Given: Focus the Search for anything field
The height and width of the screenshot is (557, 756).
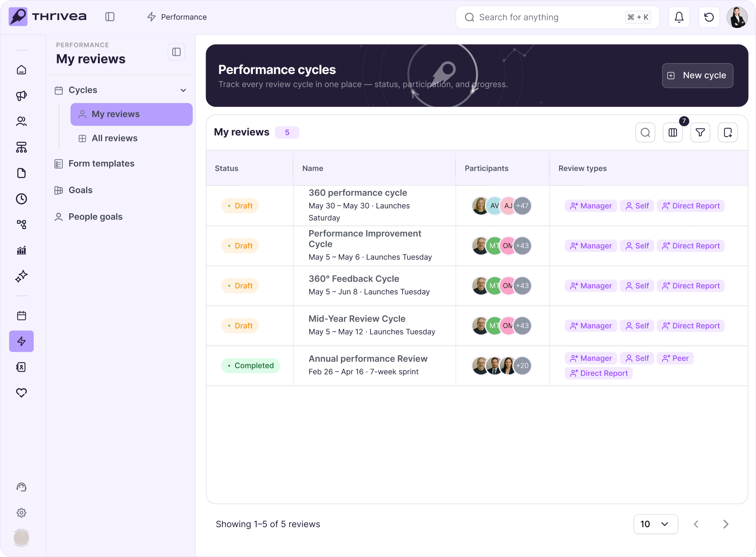Looking at the screenshot, I should (558, 17).
